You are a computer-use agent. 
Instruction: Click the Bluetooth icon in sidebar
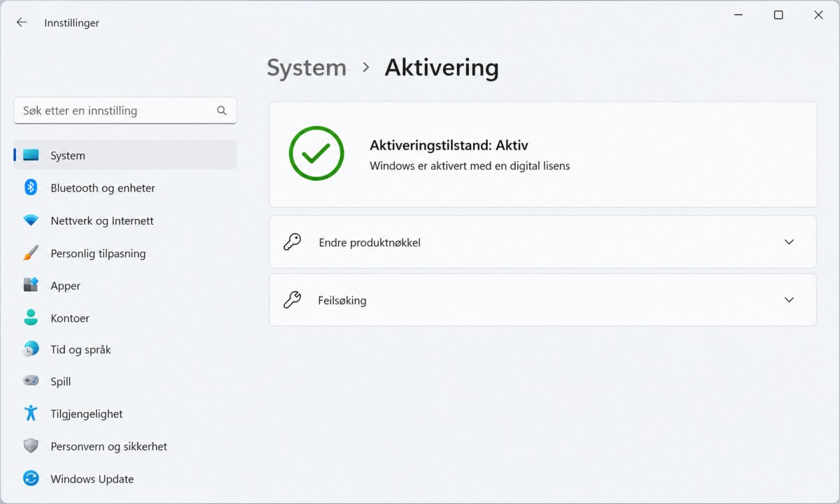coord(31,188)
